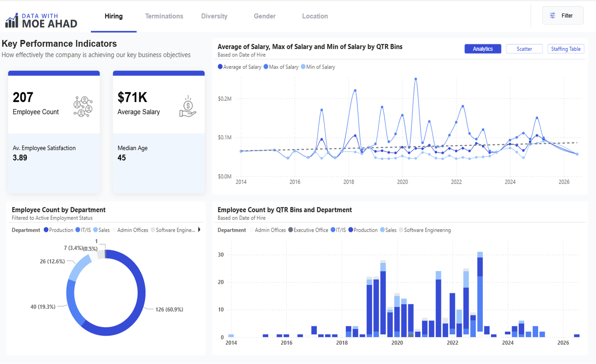The height and width of the screenshot is (364, 596).
Task: Click the 207 Employee Count value
Action: coord(23,98)
